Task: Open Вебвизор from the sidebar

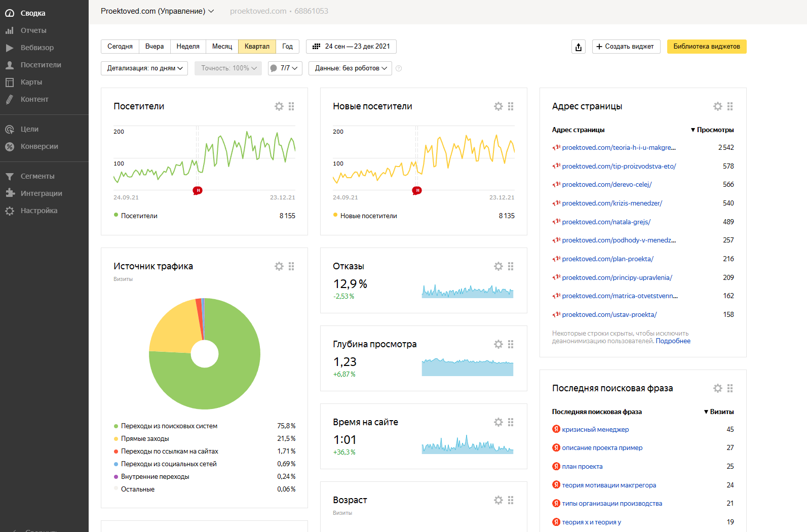Action: tap(37, 48)
